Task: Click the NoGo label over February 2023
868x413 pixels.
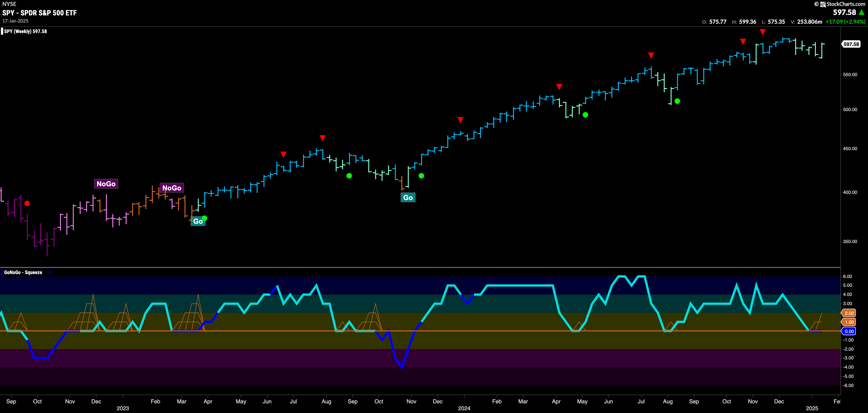Action: (172, 188)
